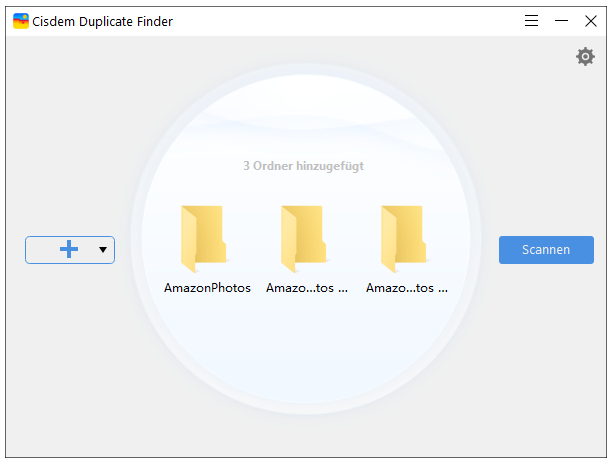Minimize the Cisdem Duplicate Finder window
The image size is (612, 463).
[x=561, y=21]
